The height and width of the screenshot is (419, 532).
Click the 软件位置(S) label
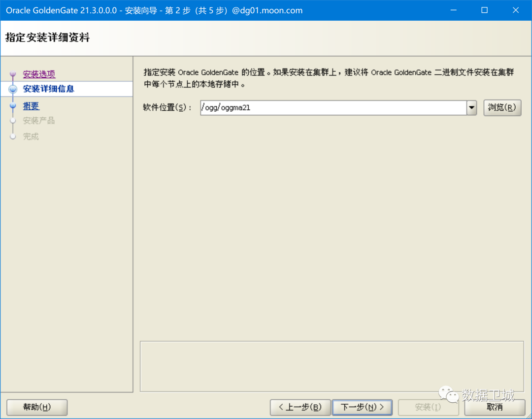(167, 108)
